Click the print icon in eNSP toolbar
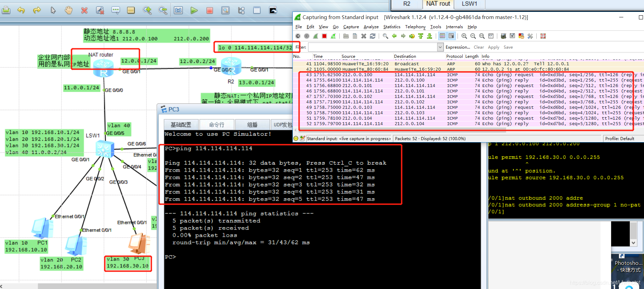Image resolution: width=644 pixels, height=289 pixels. pos(6,10)
